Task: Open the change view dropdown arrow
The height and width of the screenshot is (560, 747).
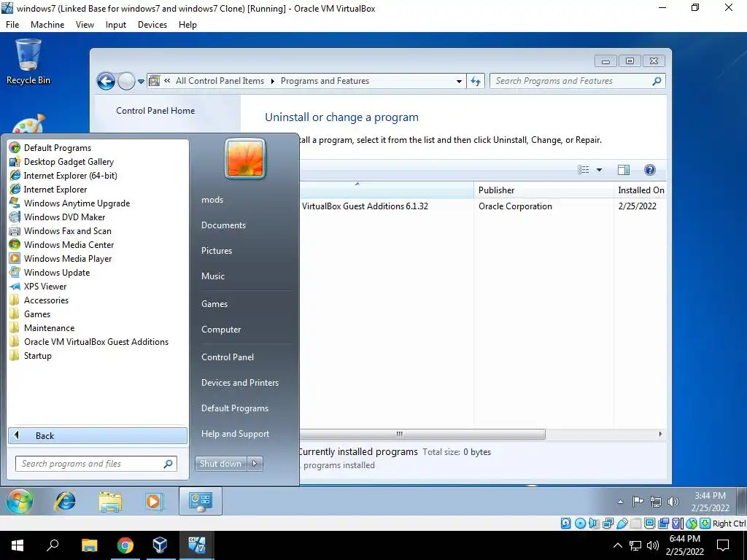Action: click(x=600, y=170)
